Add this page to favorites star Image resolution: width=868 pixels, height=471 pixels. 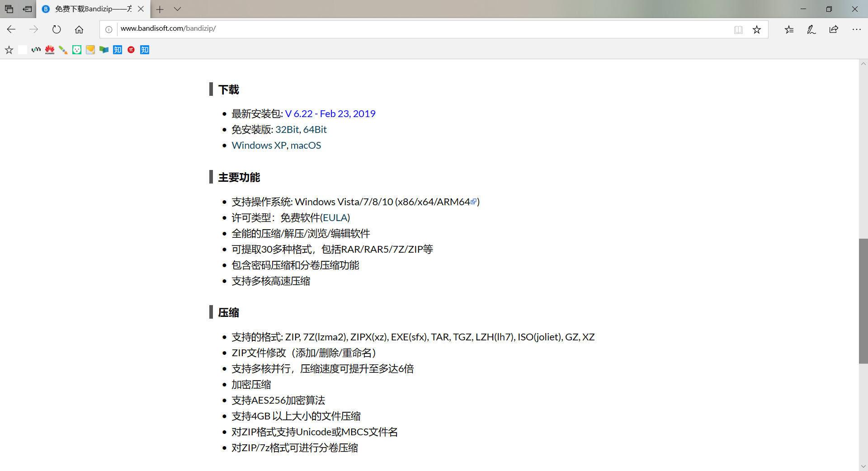coord(757,30)
